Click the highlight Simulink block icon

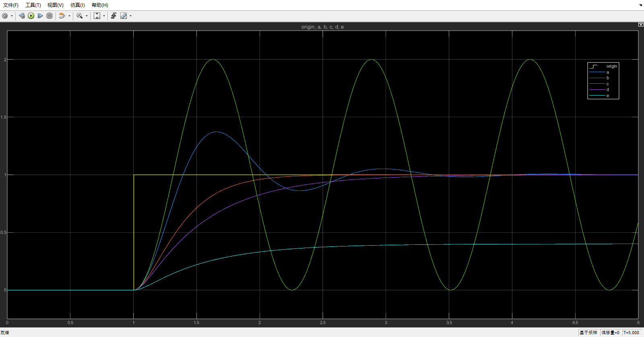(x=62, y=16)
